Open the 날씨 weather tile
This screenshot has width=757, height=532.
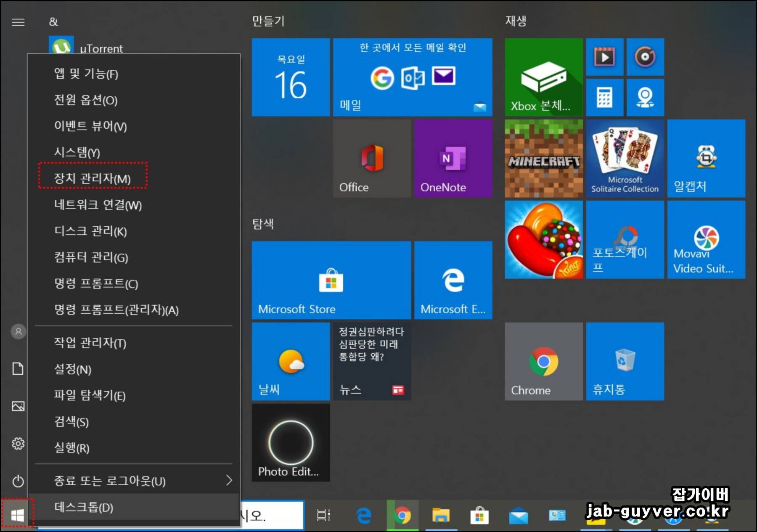click(x=291, y=361)
